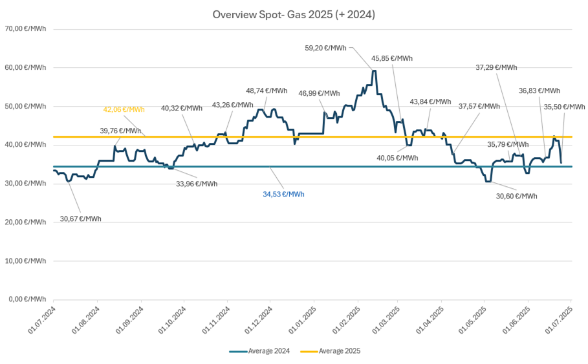Click the 35,50 €/MWh final data label

click(x=564, y=107)
